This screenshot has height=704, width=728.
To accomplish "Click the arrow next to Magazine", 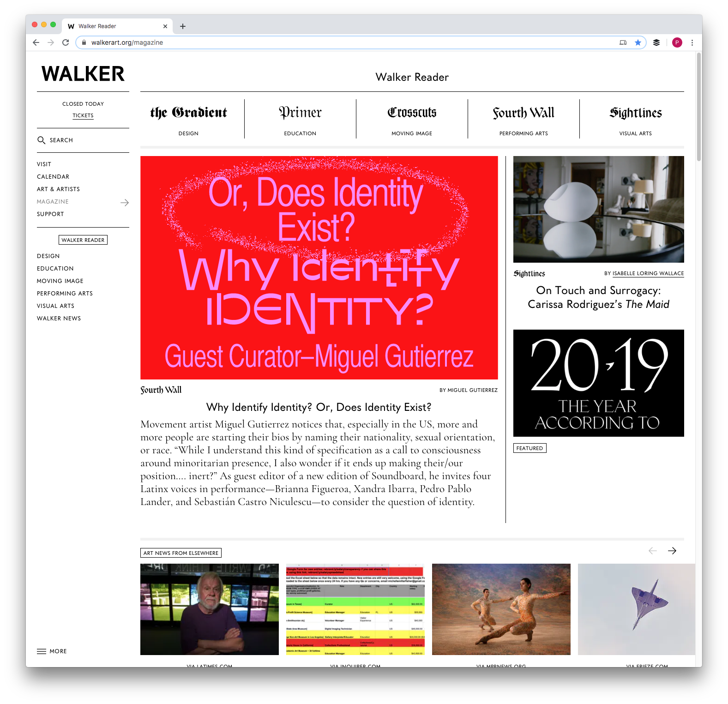I will (x=125, y=202).
